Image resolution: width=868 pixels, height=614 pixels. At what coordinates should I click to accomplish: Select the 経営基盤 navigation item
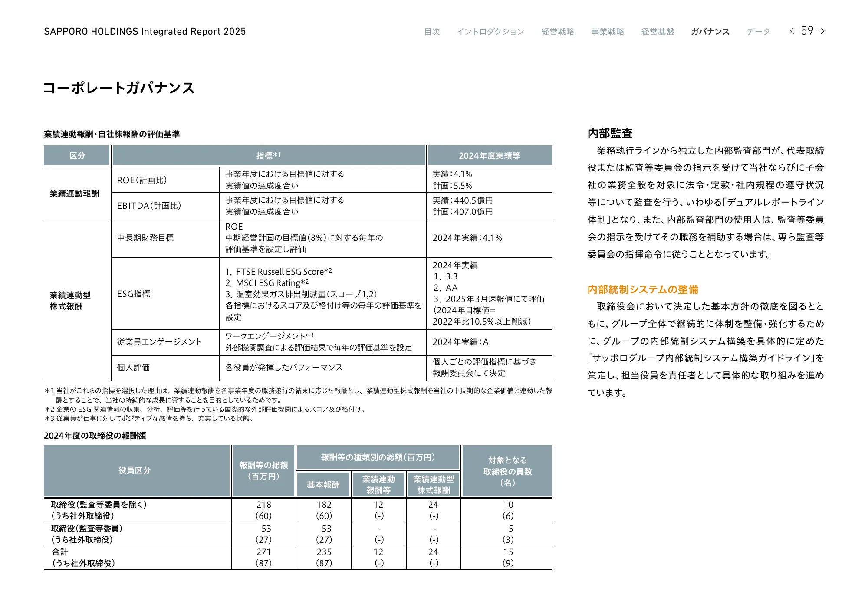point(658,32)
